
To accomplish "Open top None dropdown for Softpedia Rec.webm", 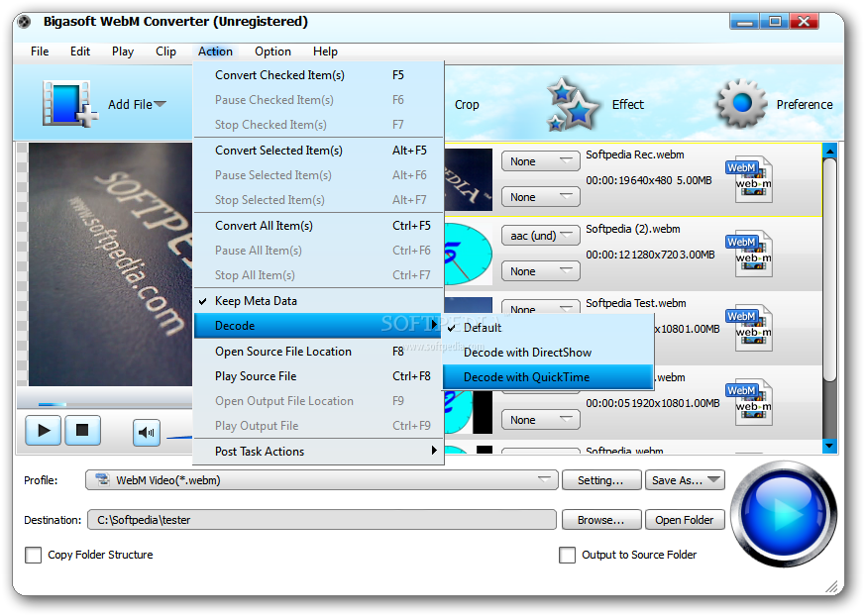I will click(x=541, y=161).
